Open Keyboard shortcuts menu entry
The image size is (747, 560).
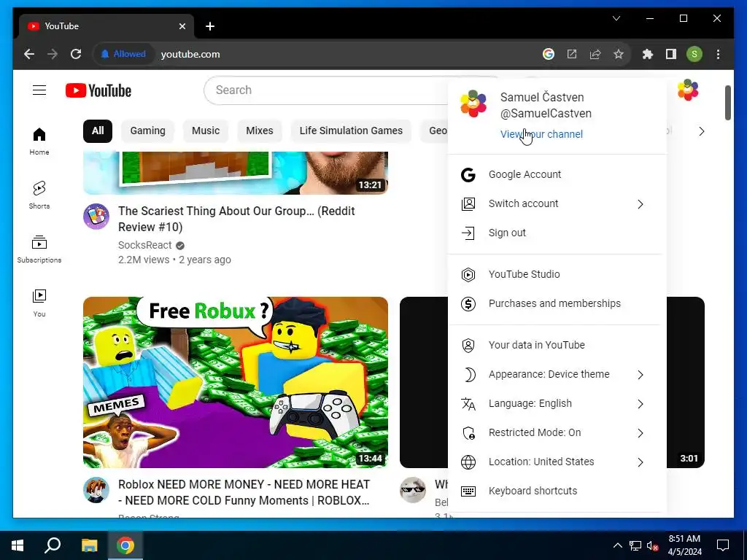click(555, 491)
